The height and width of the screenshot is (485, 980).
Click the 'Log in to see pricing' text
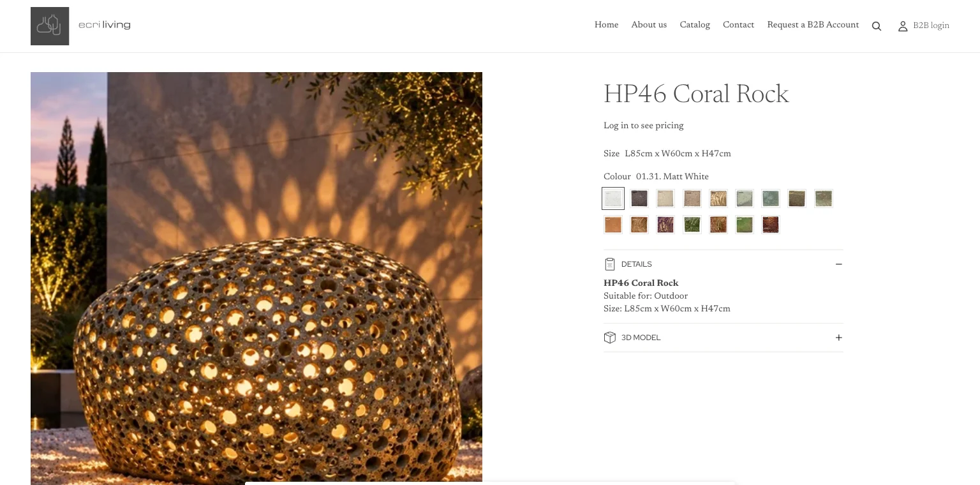643,126
